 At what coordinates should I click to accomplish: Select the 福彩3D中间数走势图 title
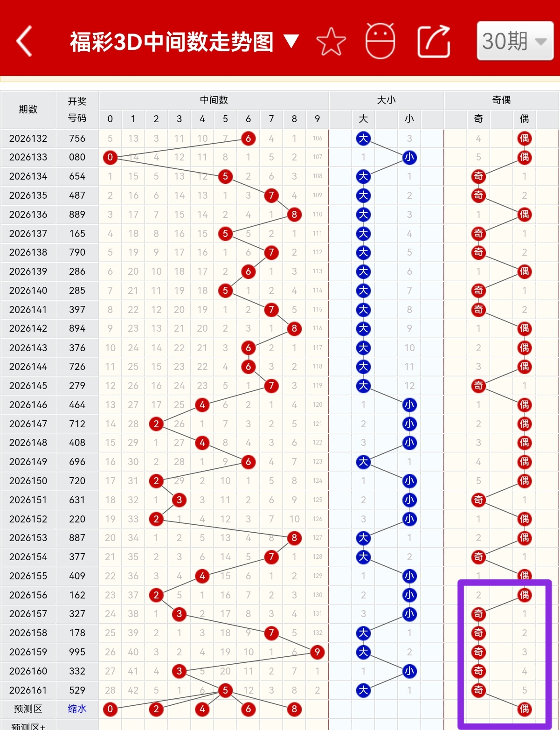(x=172, y=42)
